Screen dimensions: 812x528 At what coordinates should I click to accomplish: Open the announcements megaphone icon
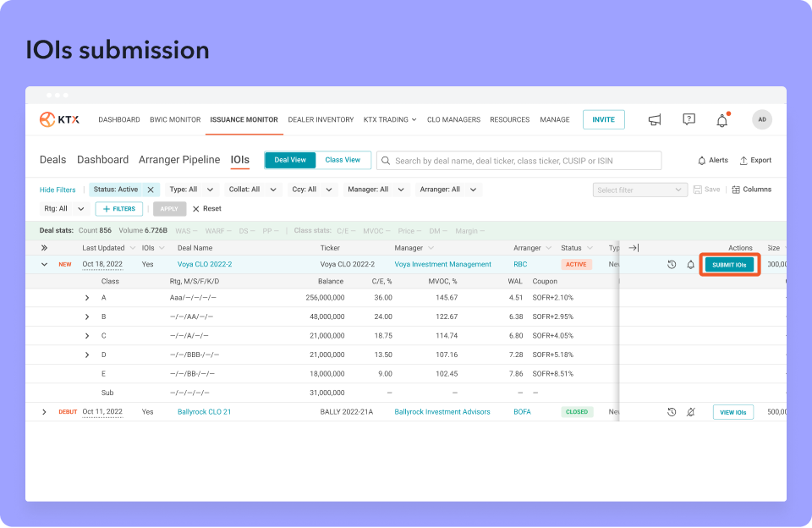click(x=655, y=120)
